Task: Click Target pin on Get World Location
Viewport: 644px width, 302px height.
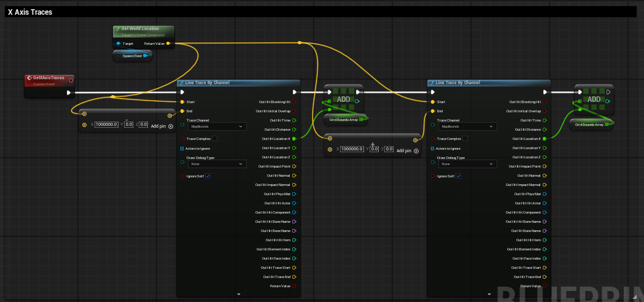Action: (x=118, y=44)
